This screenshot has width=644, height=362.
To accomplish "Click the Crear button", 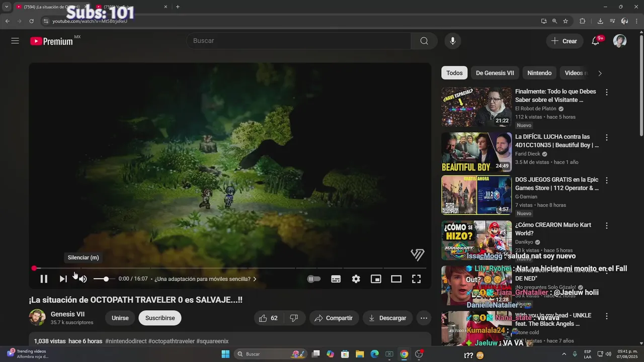I will [x=565, y=41].
